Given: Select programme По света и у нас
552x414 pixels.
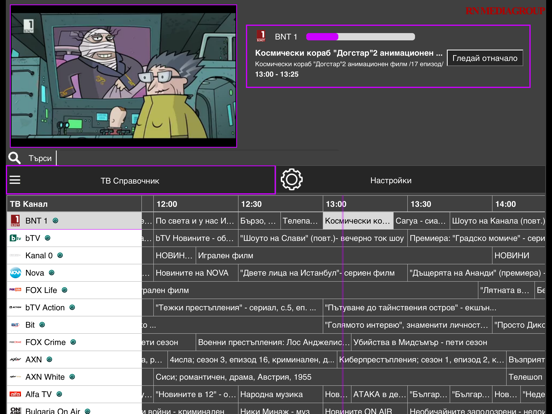Looking at the screenshot, I should [196, 221].
